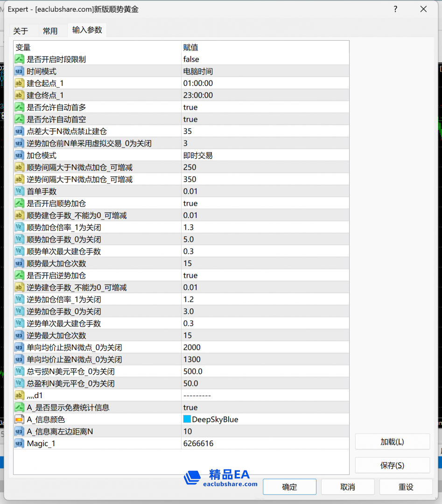Click the help question mark in title bar

pos(395,9)
